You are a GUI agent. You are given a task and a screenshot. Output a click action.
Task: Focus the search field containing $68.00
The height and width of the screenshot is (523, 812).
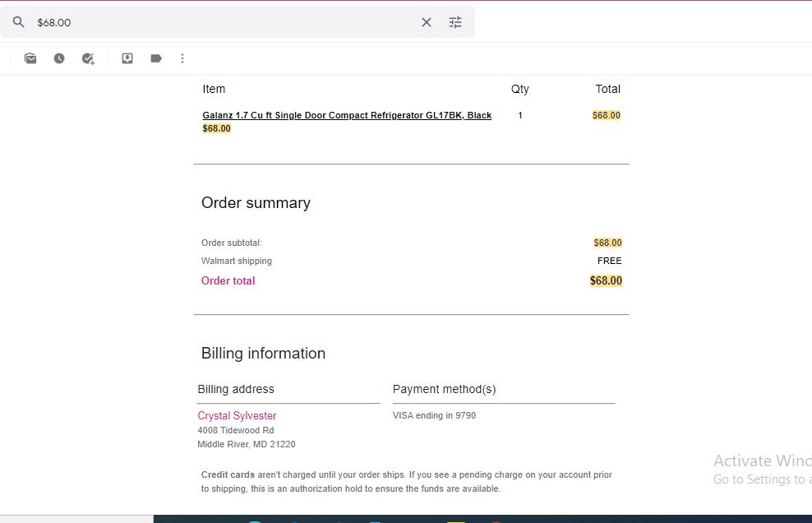[225, 22]
